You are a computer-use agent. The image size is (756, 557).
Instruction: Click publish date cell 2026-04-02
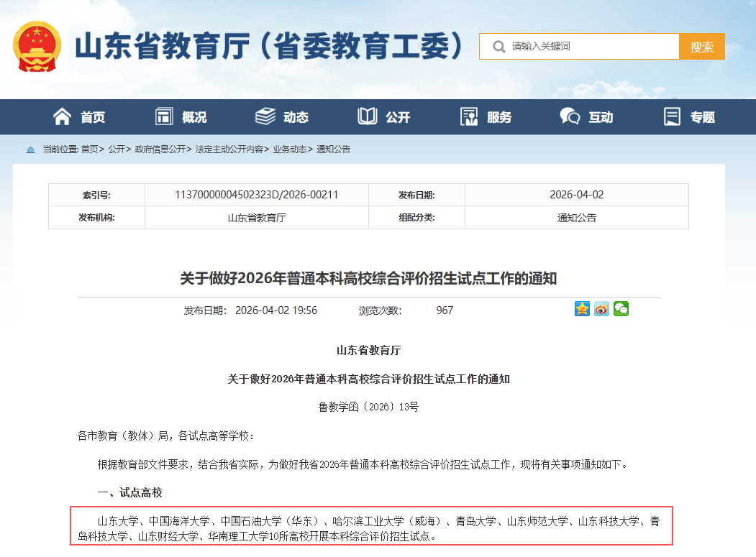point(577,195)
